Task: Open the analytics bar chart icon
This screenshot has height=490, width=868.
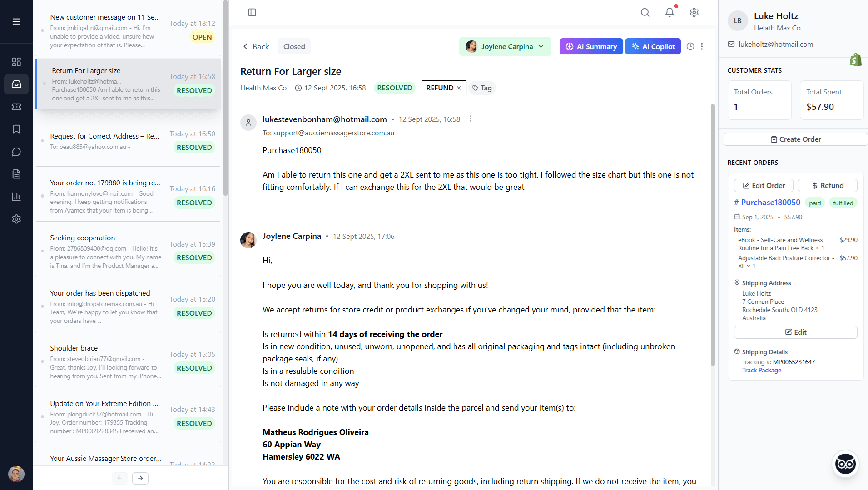Action: 16,197
